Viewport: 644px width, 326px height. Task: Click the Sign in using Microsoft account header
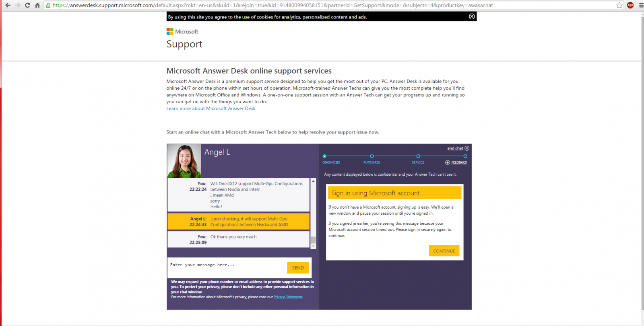tap(394, 193)
